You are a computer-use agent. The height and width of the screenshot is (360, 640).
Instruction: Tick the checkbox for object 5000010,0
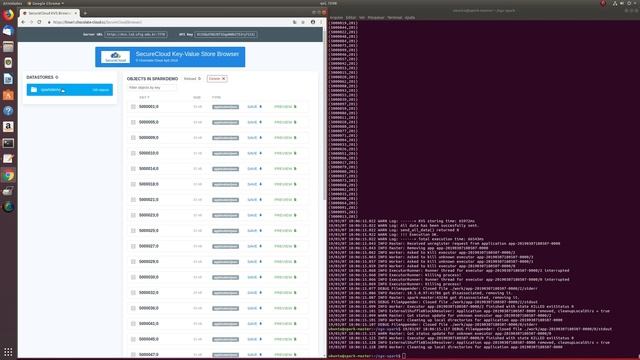(x=133, y=153)
